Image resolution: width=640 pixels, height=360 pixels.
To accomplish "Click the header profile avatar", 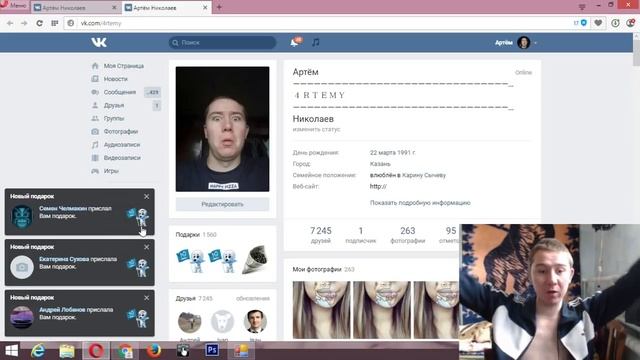I will 524,42.
